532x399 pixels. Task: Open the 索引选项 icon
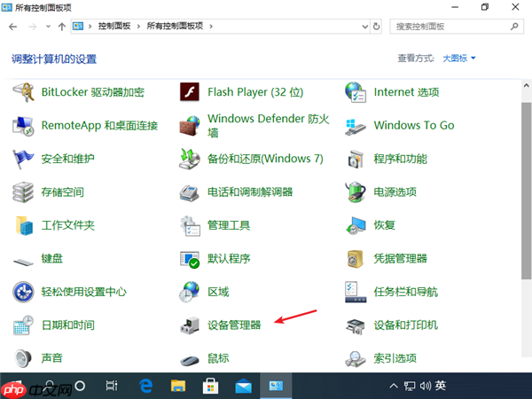pyautogui.click(x=356, y=359)
